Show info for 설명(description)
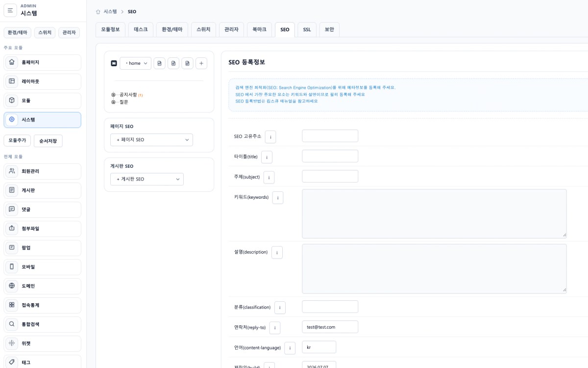 [277, 253]
